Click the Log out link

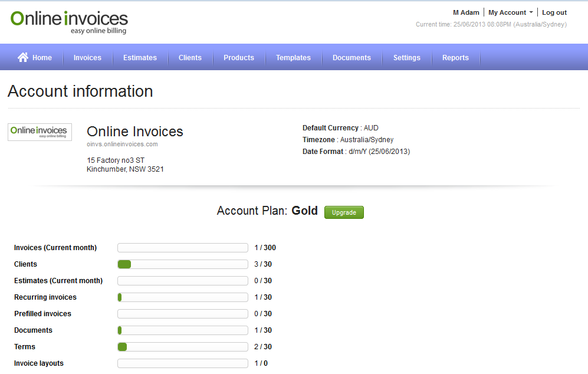pos(554,12)
